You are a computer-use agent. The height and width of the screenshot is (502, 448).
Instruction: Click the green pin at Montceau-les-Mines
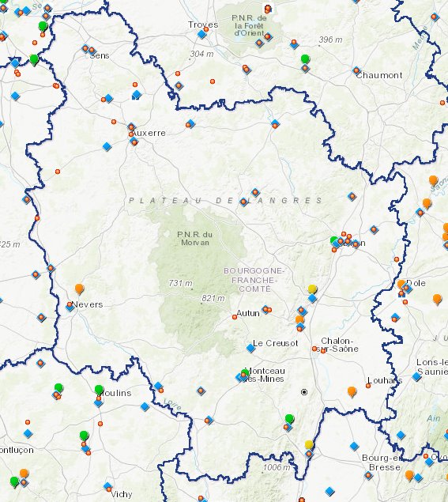click(245, 373)
